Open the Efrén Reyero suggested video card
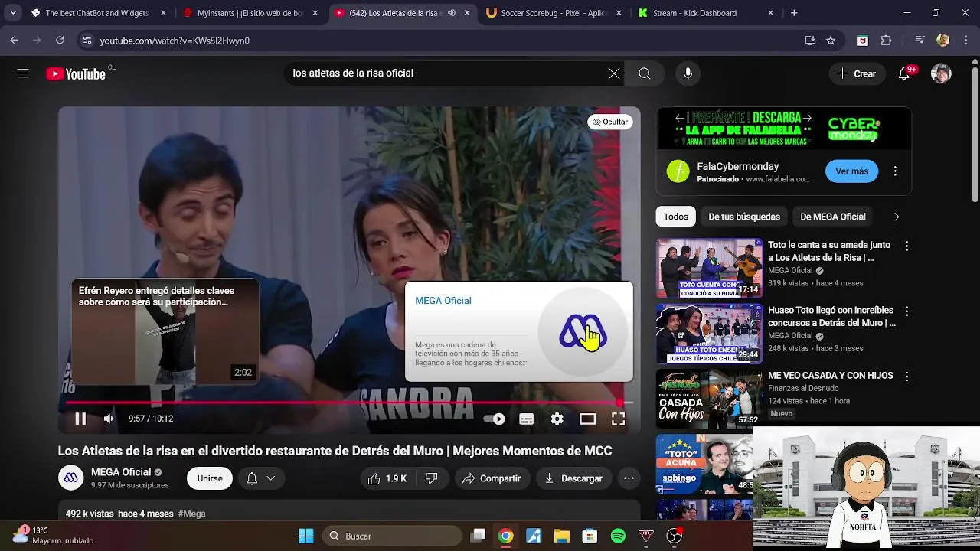Image resolution: width=980 pixels, height=551 pixels. pyautogui.click(x=165, y=331)
